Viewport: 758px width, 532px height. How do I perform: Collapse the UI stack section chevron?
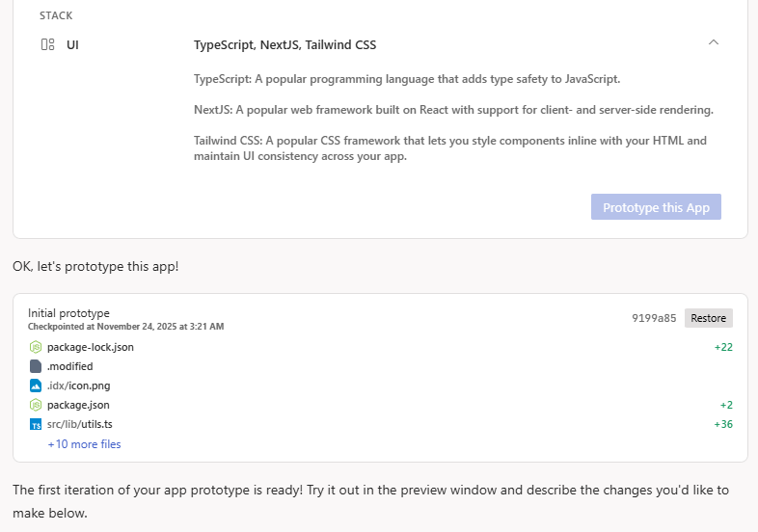pos(714,42)
